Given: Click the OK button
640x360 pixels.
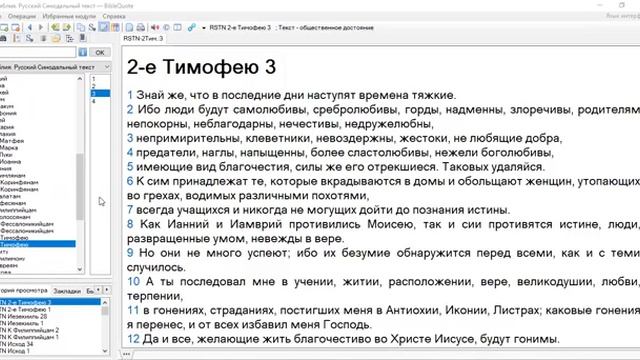Looking at the screenshot, I should (x=100, y=52).
